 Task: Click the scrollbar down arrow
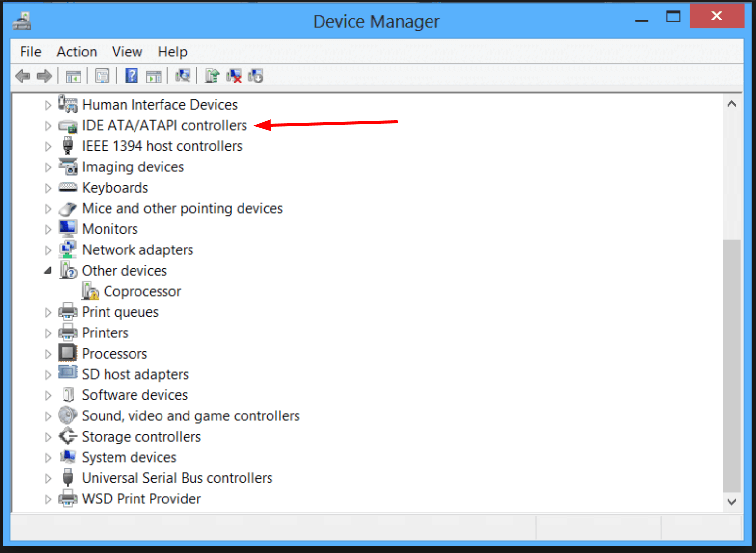[731, 502]
